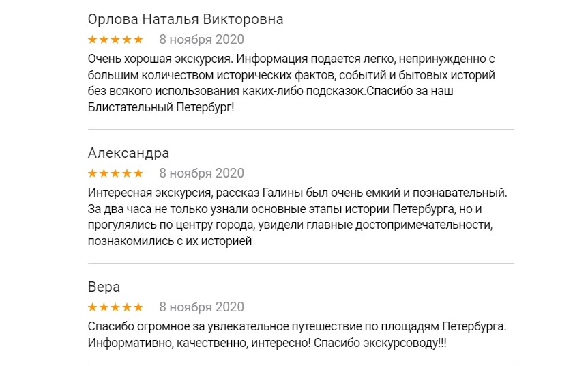Open reviewer name Орлова Наталья Викторовна
This screenshot has height=366, width=588.
point(186,19)
